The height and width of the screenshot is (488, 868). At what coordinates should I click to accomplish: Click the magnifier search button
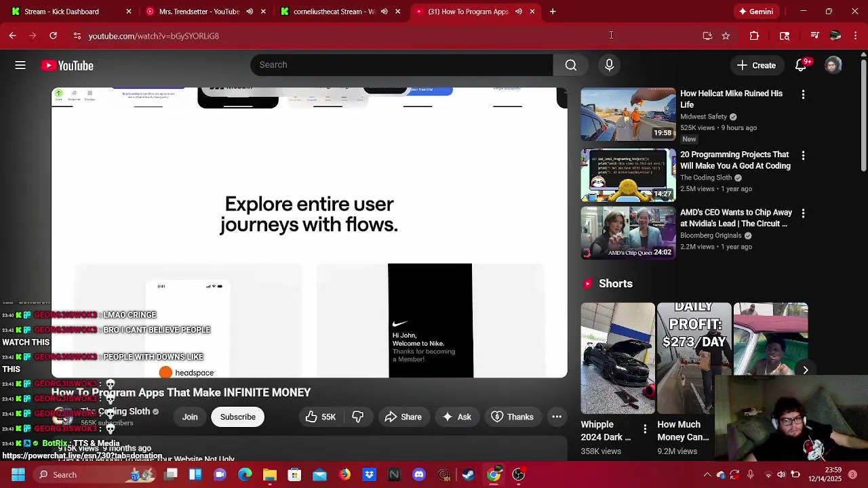571,65
